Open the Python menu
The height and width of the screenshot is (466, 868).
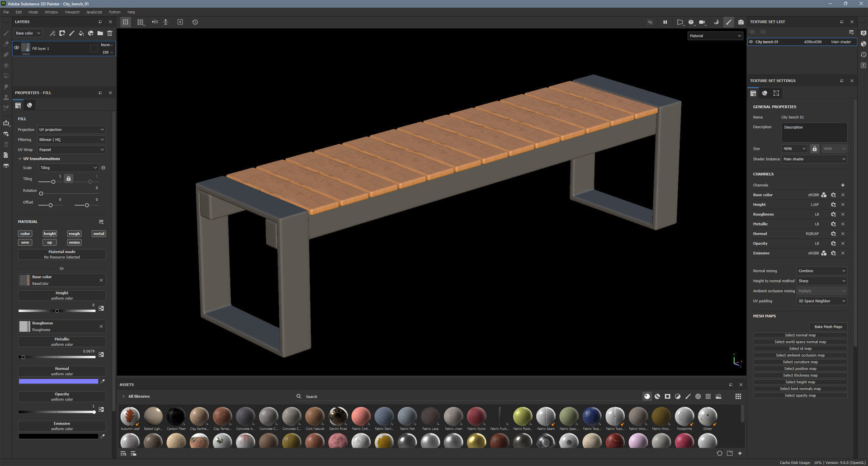(x=114, y=12)
